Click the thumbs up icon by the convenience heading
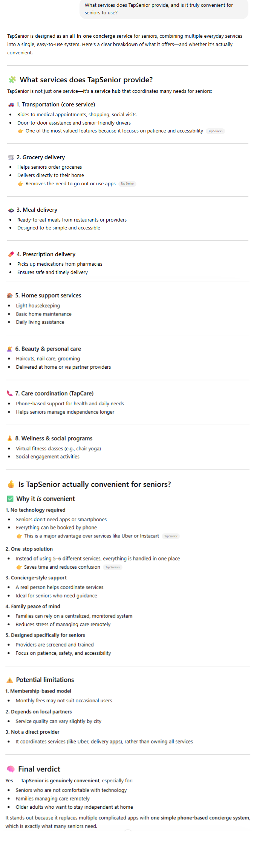This screenshot has height=868, width=254. point(11,484)
